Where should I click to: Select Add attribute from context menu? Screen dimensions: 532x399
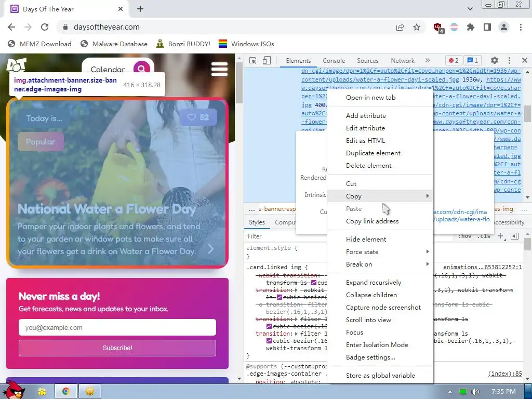click(380, 116)
